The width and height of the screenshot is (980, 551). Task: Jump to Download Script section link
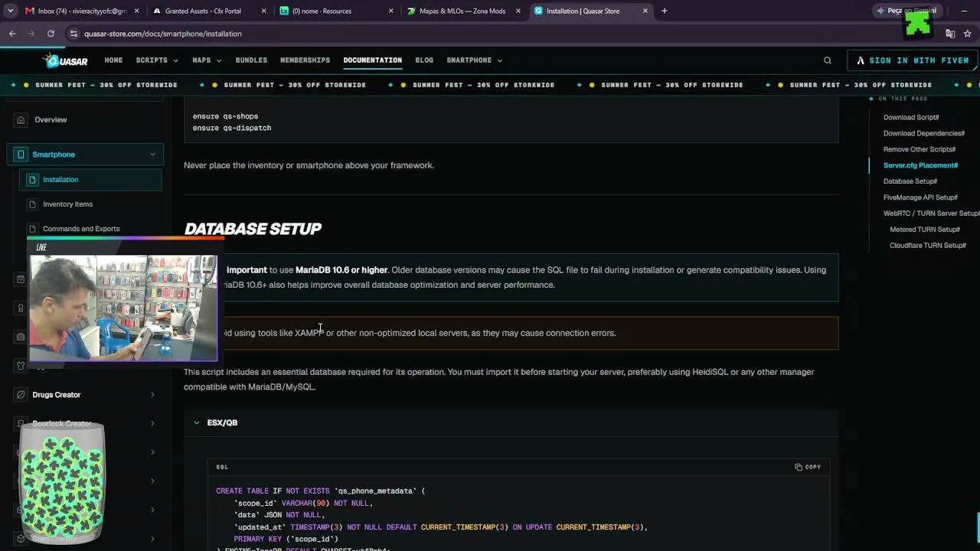tap(911, 117)
